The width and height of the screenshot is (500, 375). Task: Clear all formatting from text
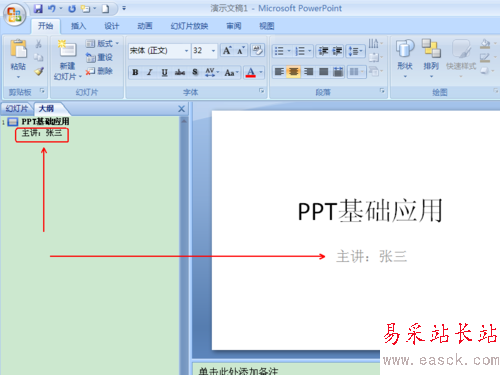click(x=257, y=50)
